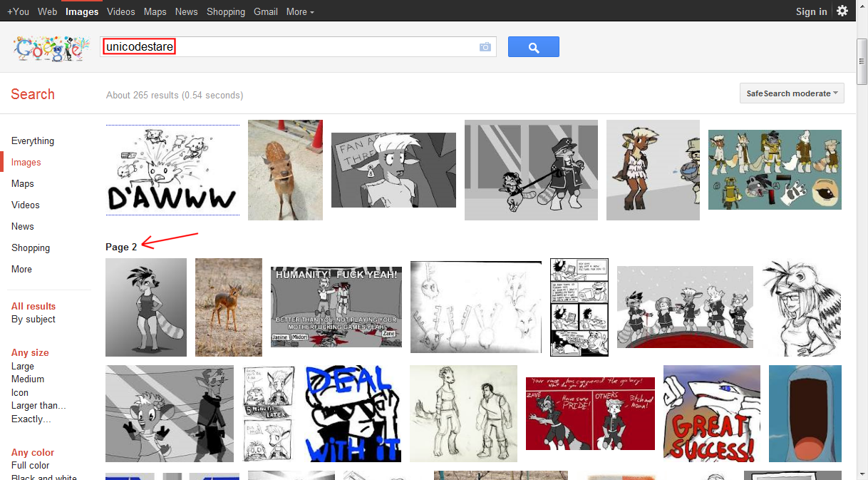868x480 pixels.
Task: Open the D'AWWW image thumbnail
Action: tap(172, 170)
